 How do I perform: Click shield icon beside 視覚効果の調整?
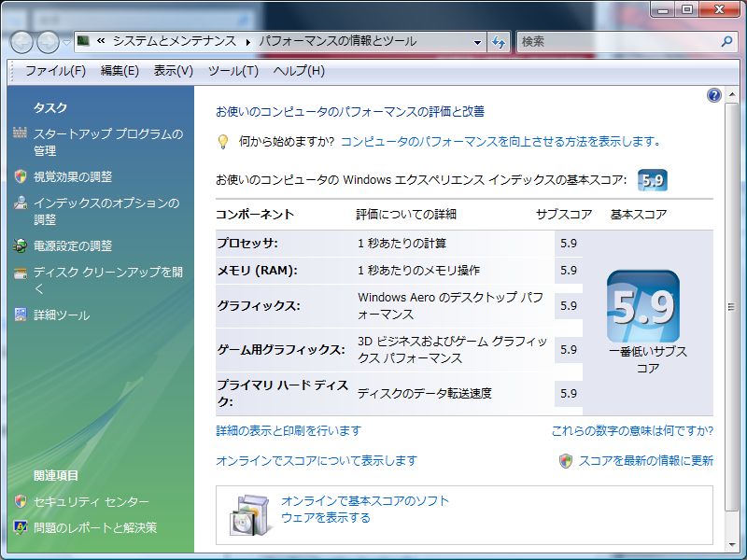click(x=20, y=176)
